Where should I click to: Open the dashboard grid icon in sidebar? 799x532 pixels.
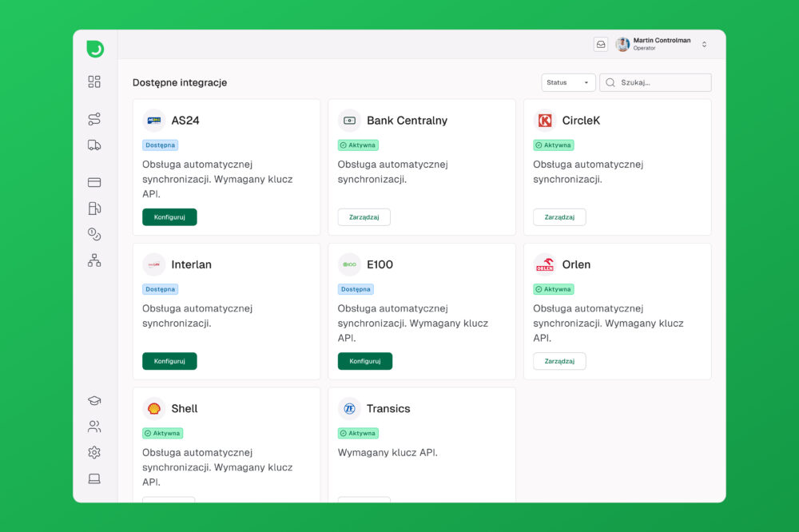click(x=94, y=81)
